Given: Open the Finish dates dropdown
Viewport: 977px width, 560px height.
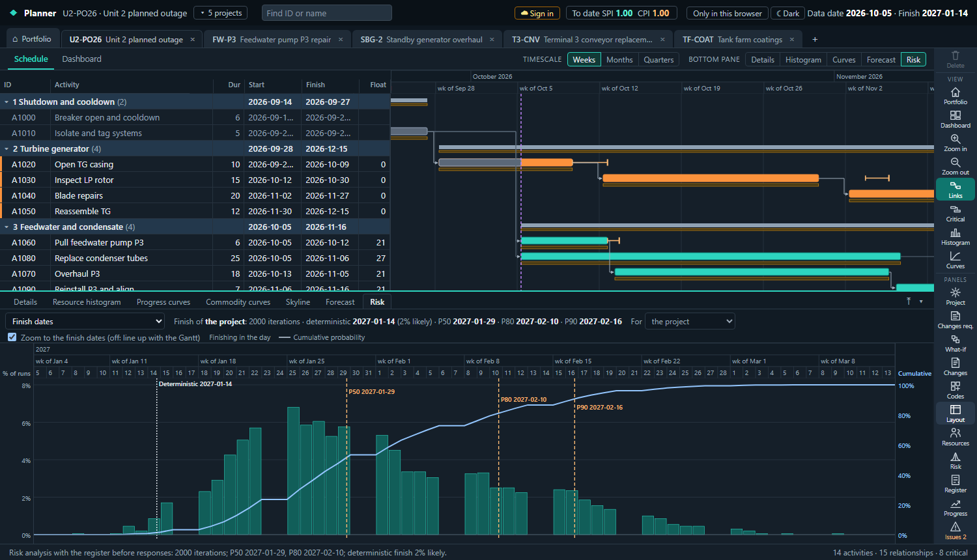Looking at the screenshot, I should 85,321.
